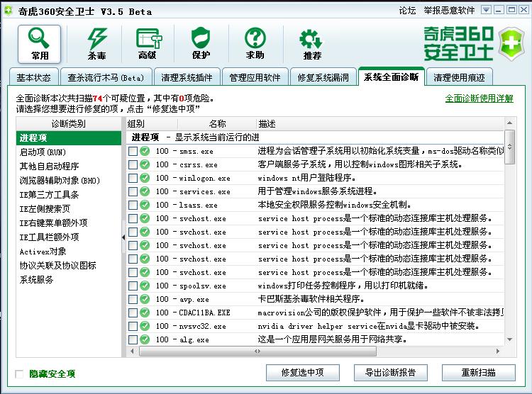
Task: Click the horizontal scroll-left arrow
Action: point(132,351)
